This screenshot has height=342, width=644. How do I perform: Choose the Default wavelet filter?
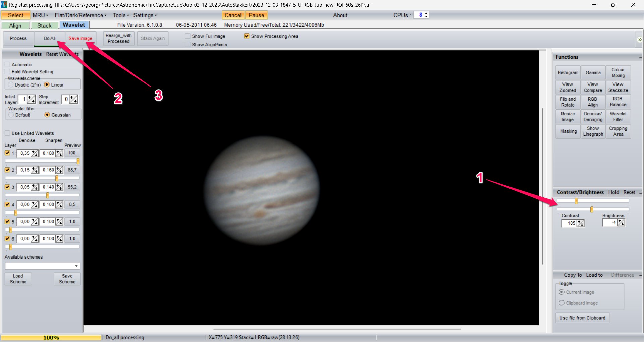(x=11, y=115)
